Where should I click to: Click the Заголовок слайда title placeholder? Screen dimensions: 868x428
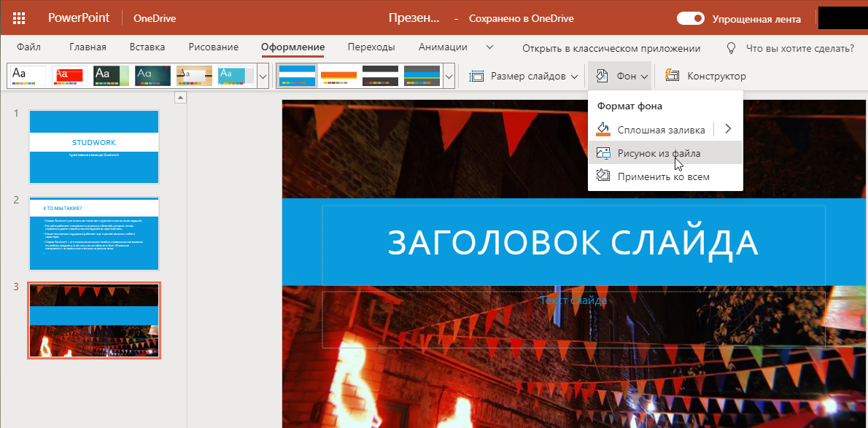573,243
